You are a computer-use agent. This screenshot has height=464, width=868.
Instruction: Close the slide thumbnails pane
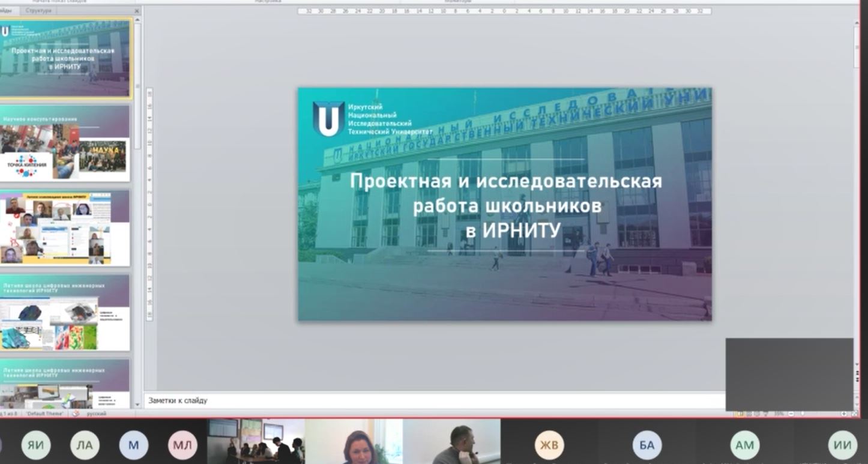137,11
